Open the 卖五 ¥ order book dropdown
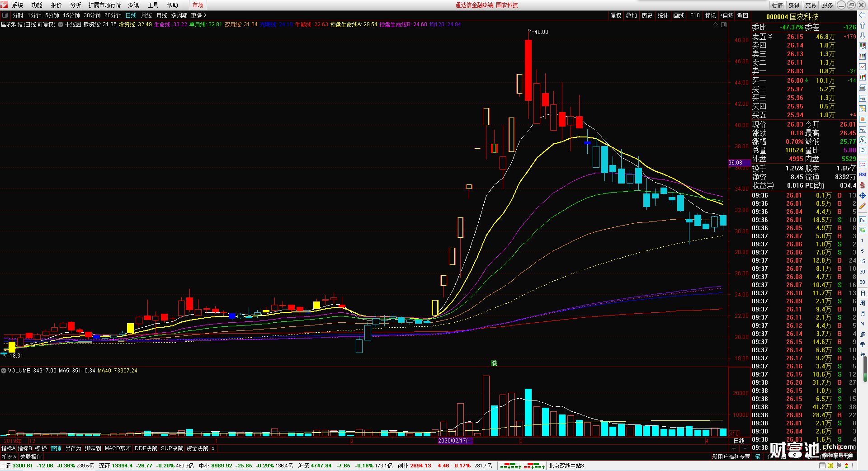 click(763, 37)
